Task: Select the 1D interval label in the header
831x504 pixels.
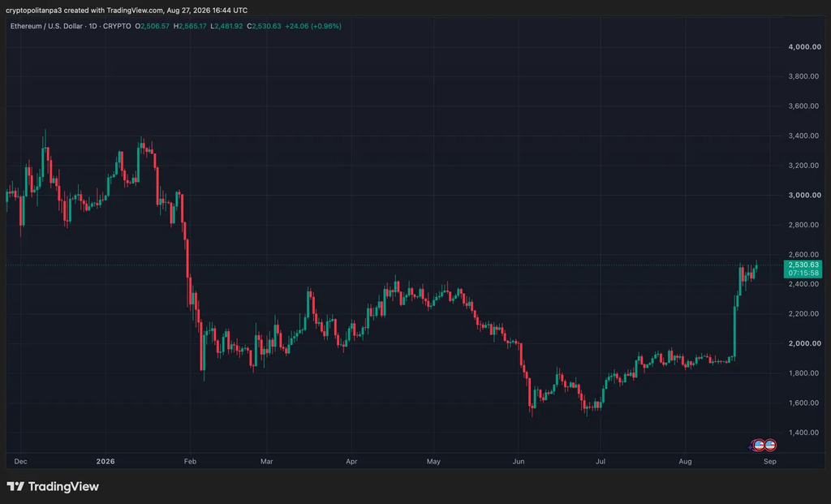Action: [93, 26]
